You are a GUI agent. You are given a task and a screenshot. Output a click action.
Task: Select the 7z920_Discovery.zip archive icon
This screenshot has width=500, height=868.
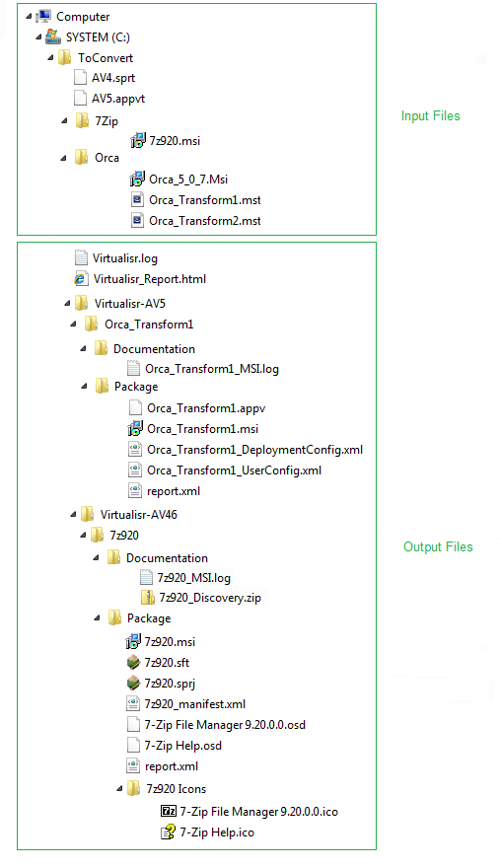click(147, 598)
